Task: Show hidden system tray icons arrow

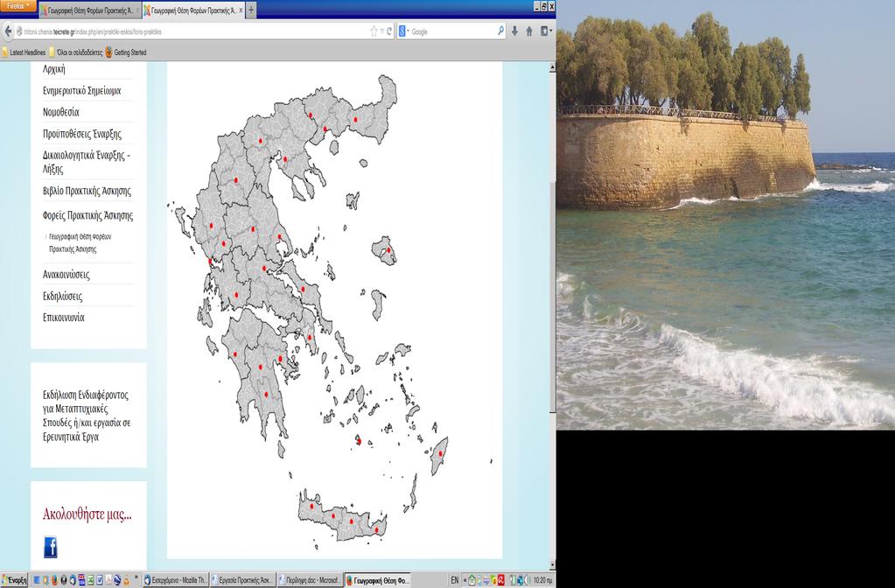Action: click(465, 580)
